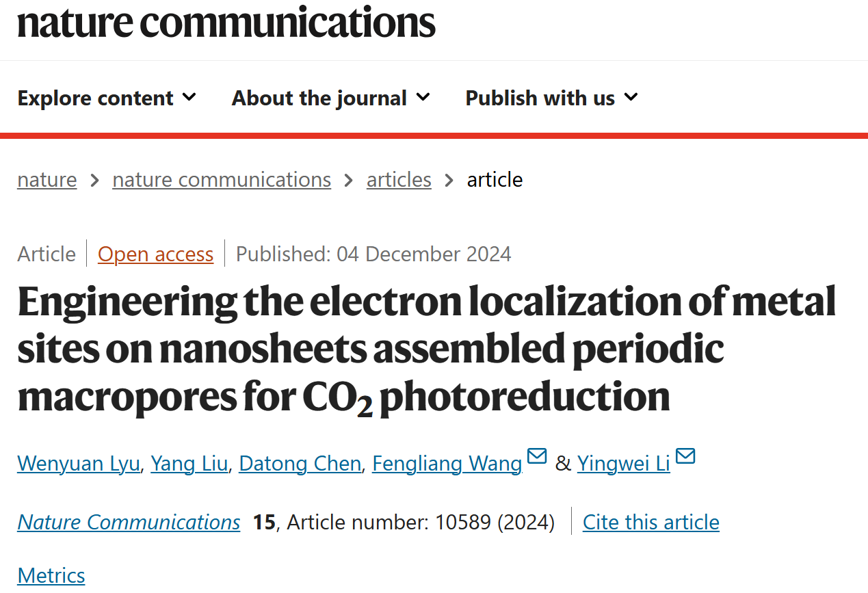Click the italic Nature Communications journal link
This screenshot has width=868, height=593.
(x=129, y=522)
